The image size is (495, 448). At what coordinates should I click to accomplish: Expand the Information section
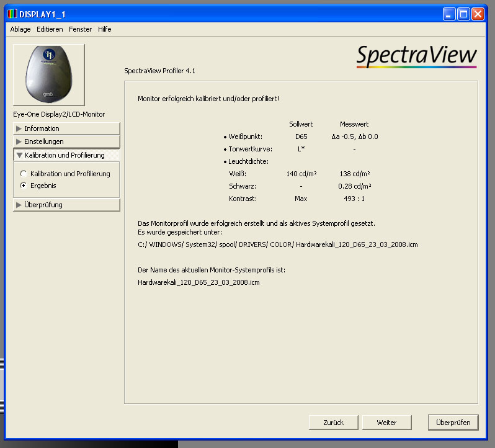tap(66, 128)
